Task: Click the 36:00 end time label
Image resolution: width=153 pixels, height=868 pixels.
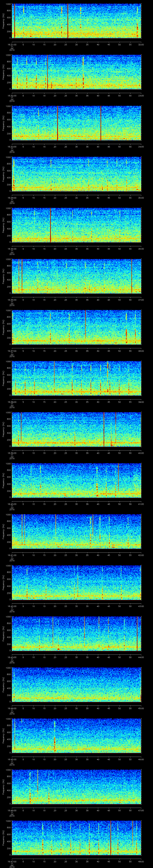Action: (x=141, y=249)
